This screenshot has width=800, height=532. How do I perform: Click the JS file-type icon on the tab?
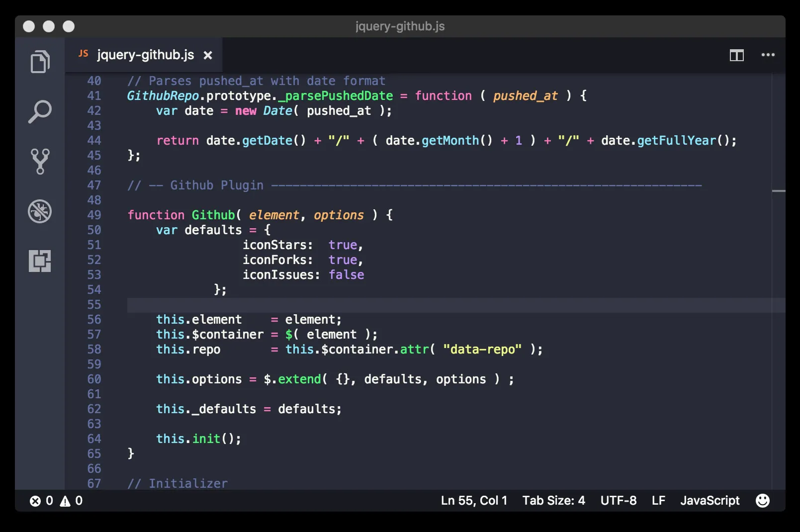point(84,53)
